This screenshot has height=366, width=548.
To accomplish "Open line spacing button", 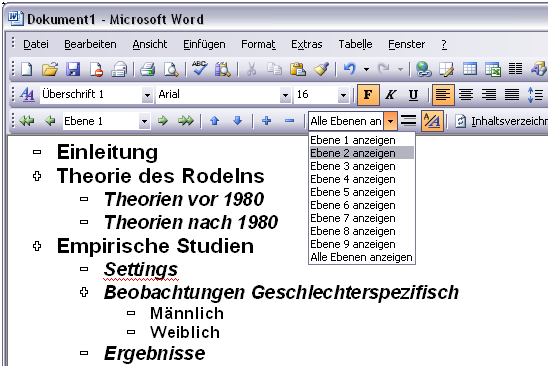I will (x=536, y=94).
